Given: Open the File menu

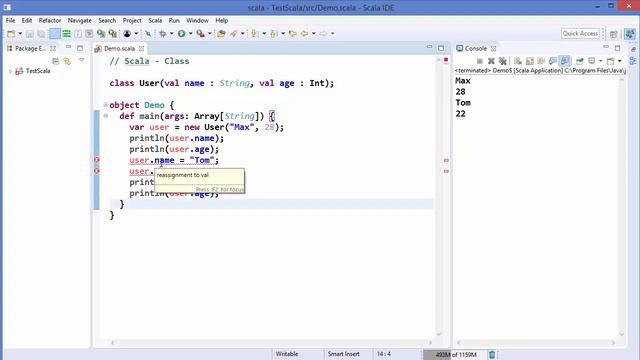Looking at the screenshot, I should click(x=10, y=20).
